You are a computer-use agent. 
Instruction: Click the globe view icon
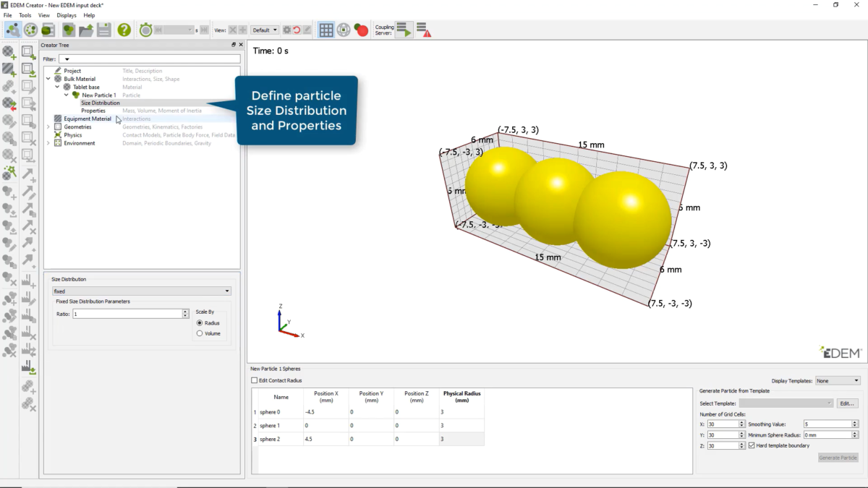[x=344, y=30]
